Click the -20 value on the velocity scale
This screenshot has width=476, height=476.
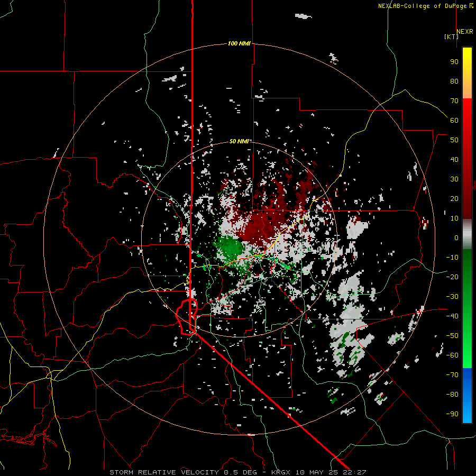[452, 277]
